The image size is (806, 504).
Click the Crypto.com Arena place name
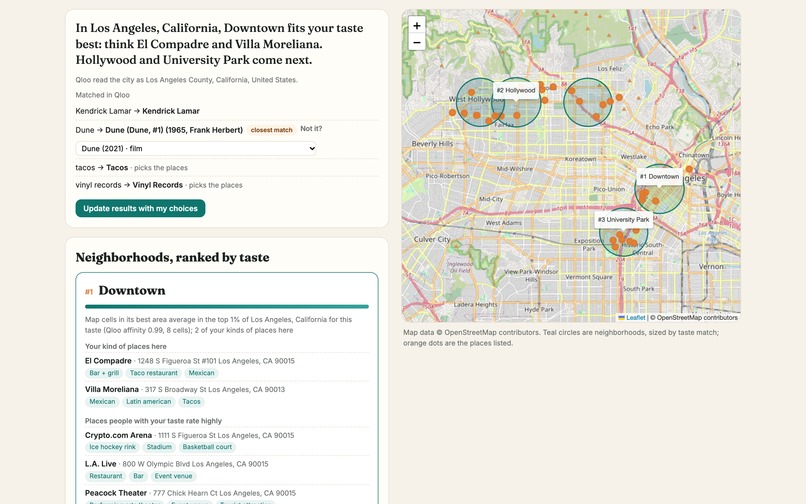tap(118, 435)
